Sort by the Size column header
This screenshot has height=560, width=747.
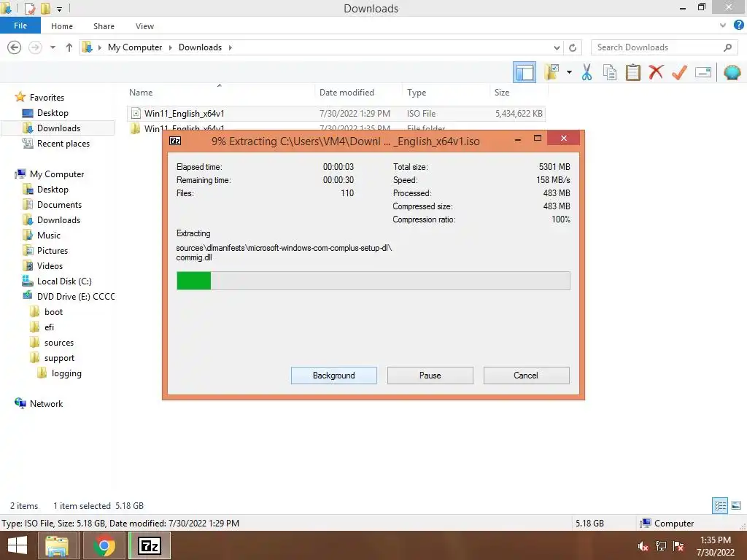502,93
